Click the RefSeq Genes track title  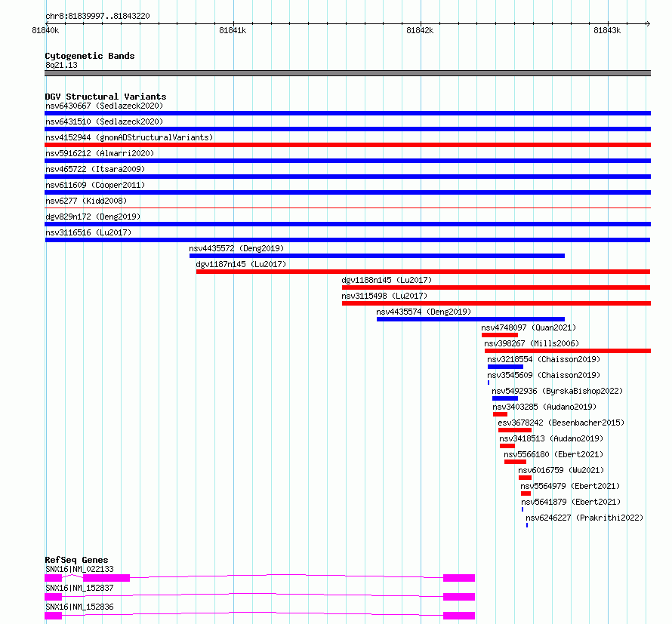click(76, 560)
